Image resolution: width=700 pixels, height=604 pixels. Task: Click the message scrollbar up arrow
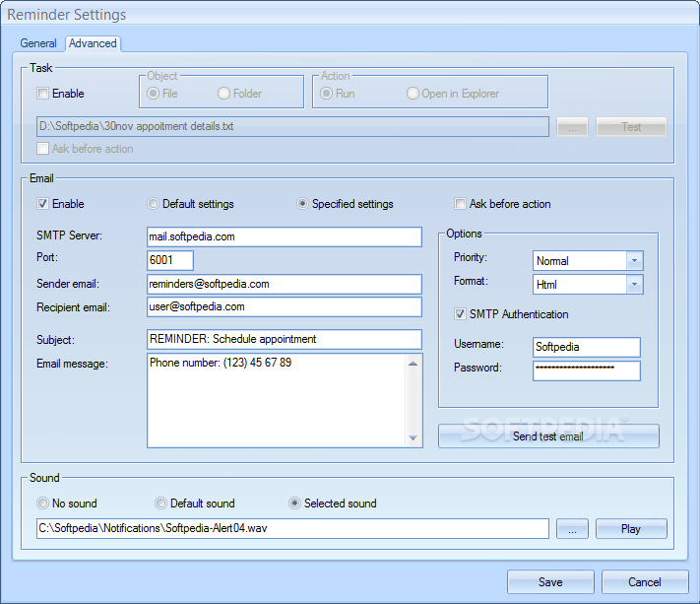tap(413, 364)
